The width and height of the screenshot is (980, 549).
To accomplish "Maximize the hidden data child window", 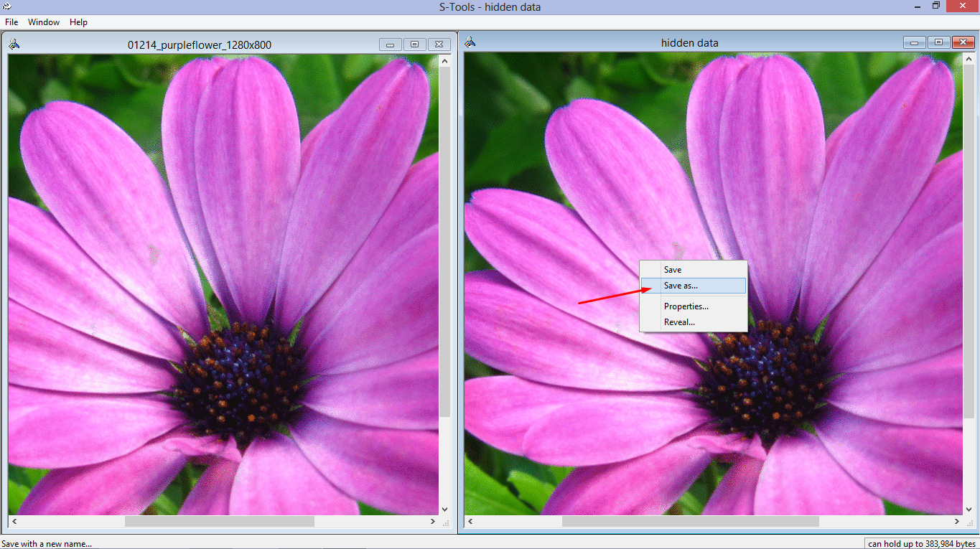I will [x=938, y=42].
